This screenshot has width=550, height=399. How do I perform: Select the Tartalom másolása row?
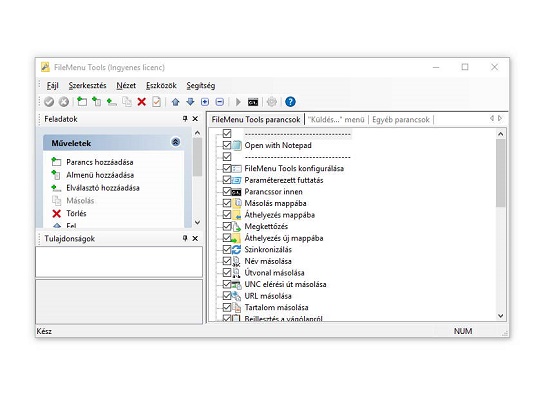(x=276, y=307)
